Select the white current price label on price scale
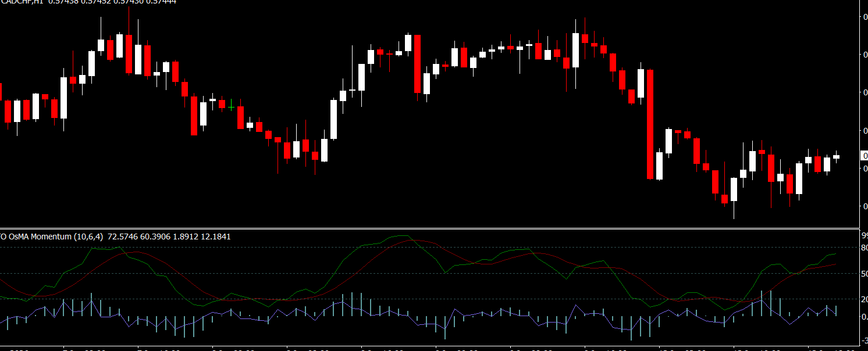Screen dimensions: 868x351 point(864,156)
